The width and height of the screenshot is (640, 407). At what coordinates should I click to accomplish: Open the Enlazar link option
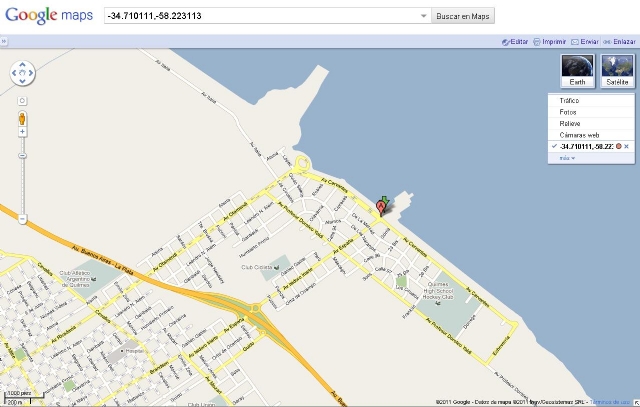[x=620, y=42]
